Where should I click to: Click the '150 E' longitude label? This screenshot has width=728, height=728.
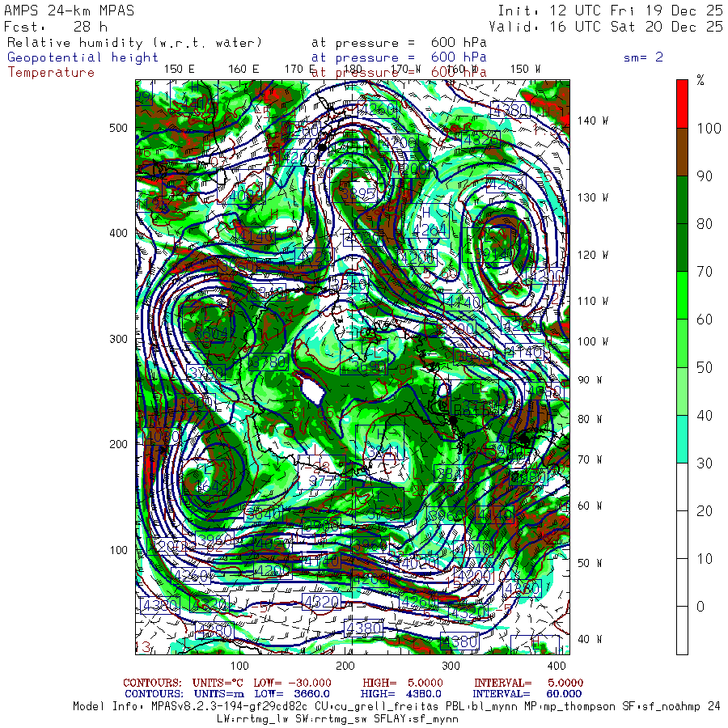[180, 70]
